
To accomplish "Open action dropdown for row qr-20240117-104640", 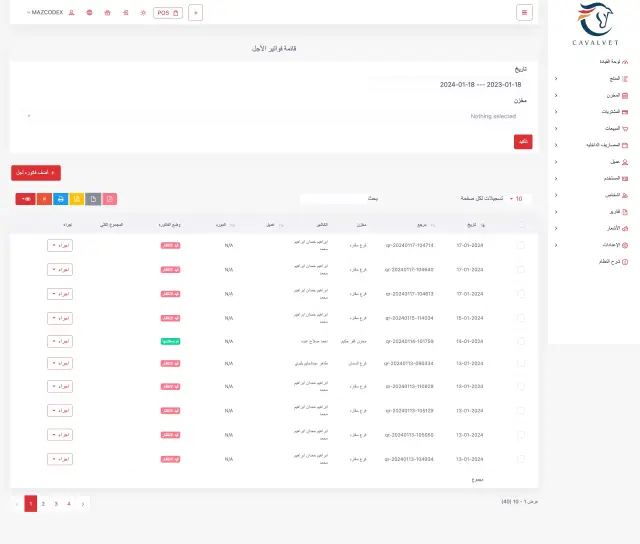I will pyautogui.click(x=60, y=270).
